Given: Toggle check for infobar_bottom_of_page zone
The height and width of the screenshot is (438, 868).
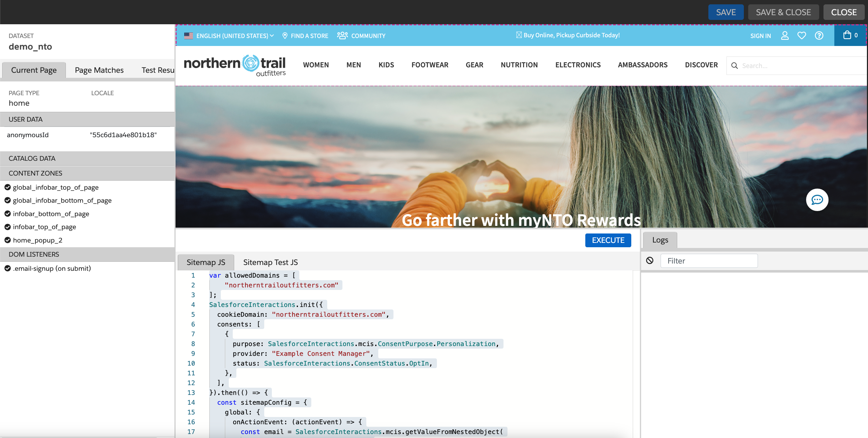Looking at the screenshot, I should 7,214.
